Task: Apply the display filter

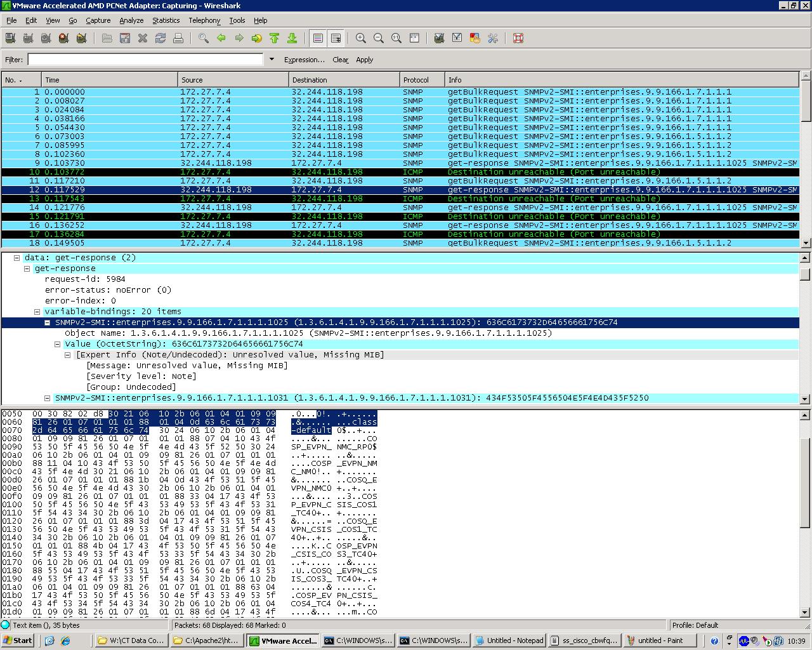Action: (x=364, y=60)
